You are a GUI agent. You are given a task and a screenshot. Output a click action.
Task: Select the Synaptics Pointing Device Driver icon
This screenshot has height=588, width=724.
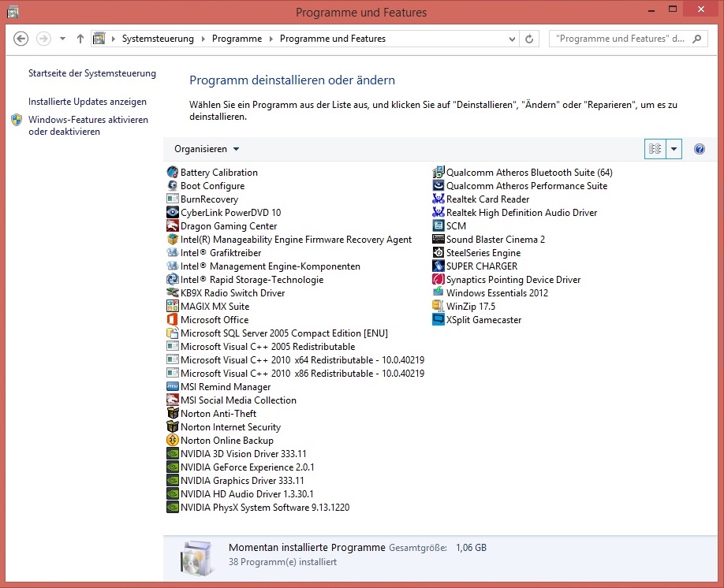click(439, 279)
